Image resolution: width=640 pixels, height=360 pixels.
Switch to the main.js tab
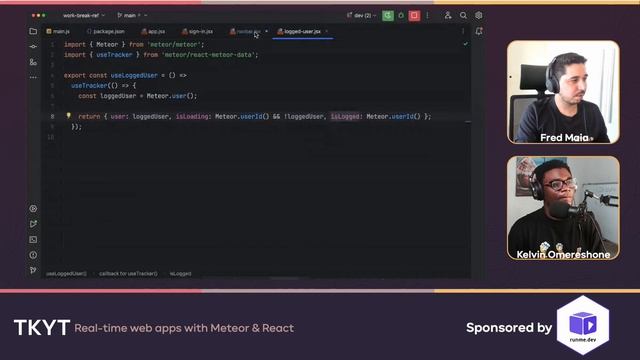coord(58,31)
